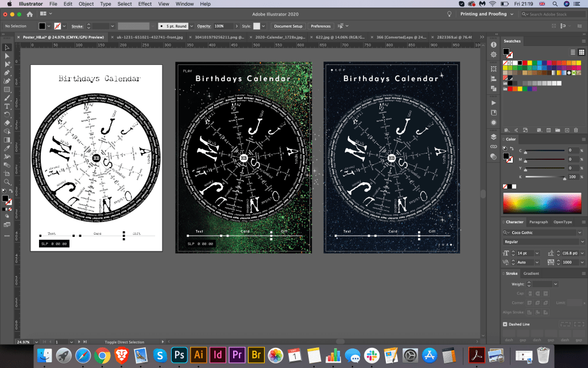Open the Printing and Proofing workspace dropdown
Image resolution: width=588 pixels, height=368 pixels.
point(487,14)
